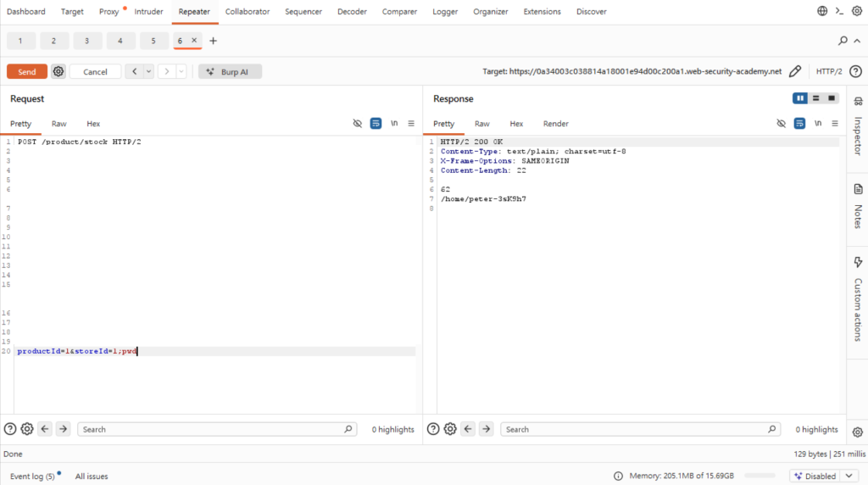The height and width of the screenshot is (485, 868).
Task: Open the Extensions tab
Action: 542,12
